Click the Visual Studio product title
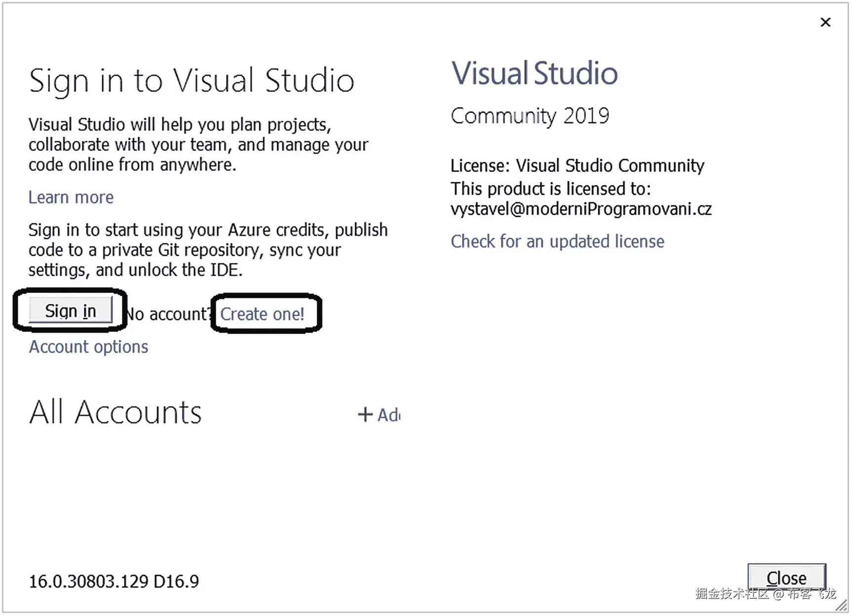 coord(534,73)
